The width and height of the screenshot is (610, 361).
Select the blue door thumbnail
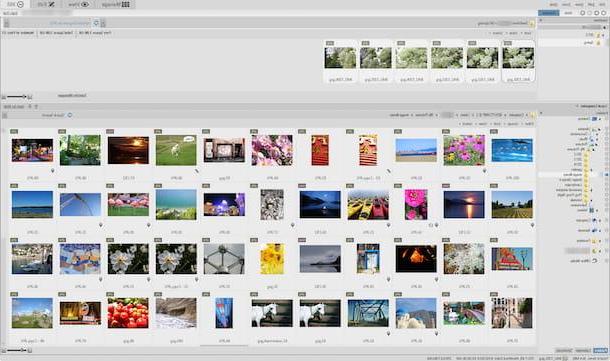pos(368,259)
